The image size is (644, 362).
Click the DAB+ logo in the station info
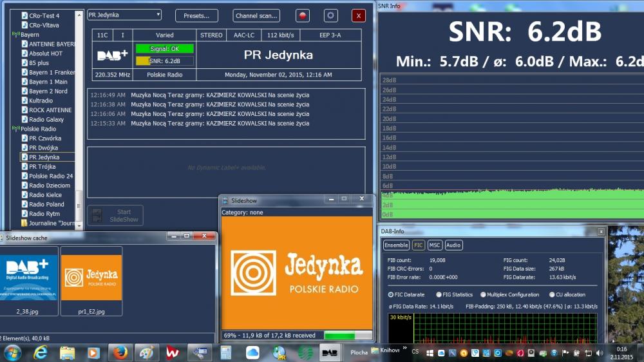[113, 55]
